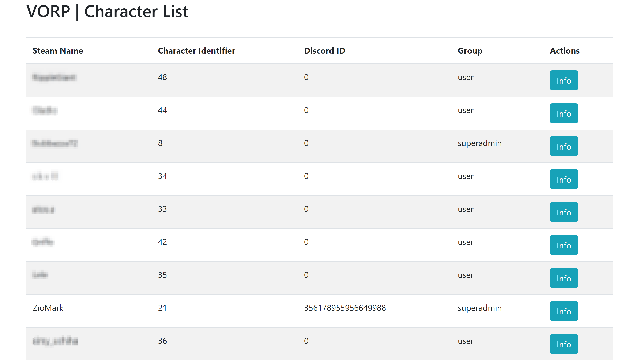Click the Character Identifier column header
The width and height of the screenshot is (644, 360).
[x=196, y=51]
